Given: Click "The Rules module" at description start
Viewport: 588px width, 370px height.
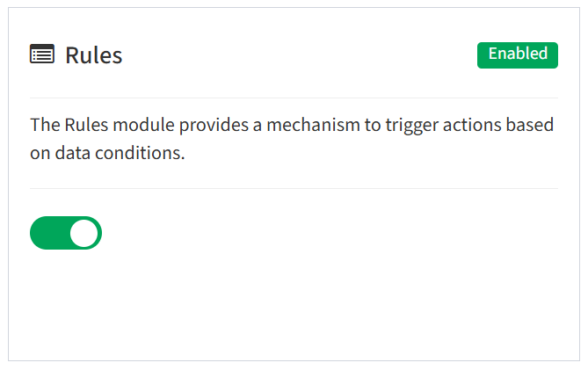Looking at the screenshot, I should [102, 125].
